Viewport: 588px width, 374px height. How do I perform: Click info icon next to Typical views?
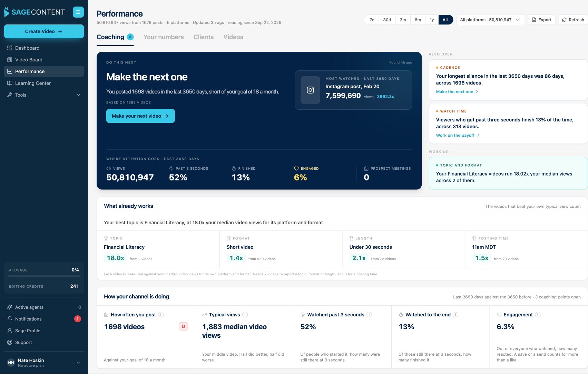[245, 315]
